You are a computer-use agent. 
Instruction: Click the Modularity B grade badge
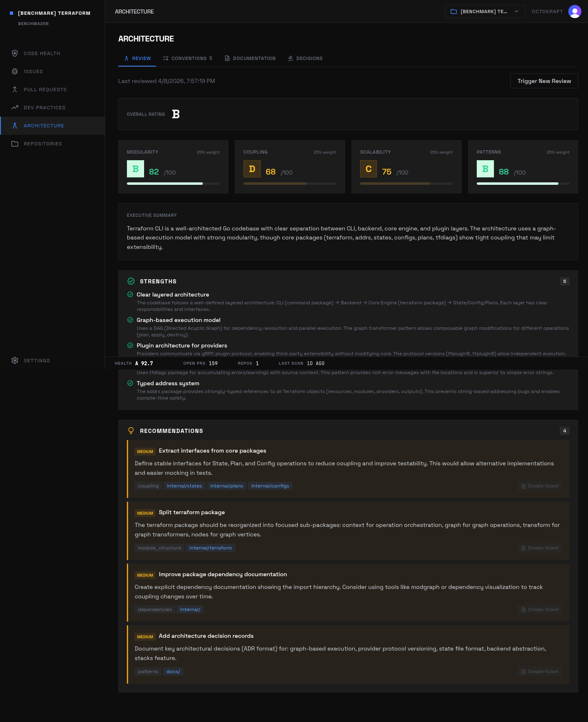coord(136,169)
